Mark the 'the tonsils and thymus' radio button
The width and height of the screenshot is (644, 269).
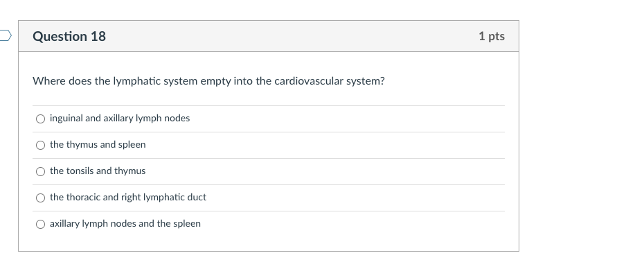click(40, 171)
